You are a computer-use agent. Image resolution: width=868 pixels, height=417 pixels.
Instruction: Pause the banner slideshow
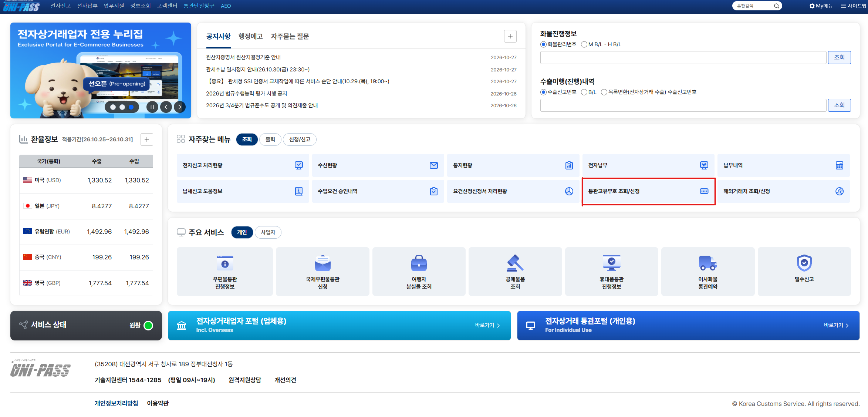[x=152, y=107]
